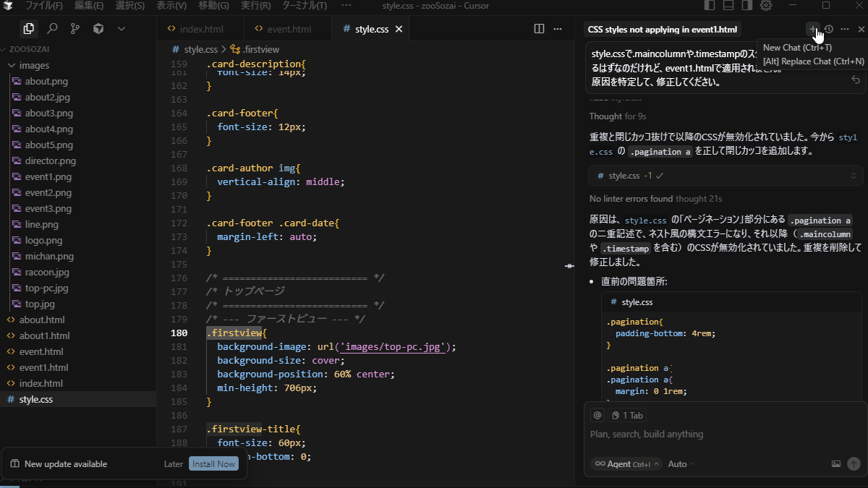Expand the Thought for 9s section

(x=618, y=116)
